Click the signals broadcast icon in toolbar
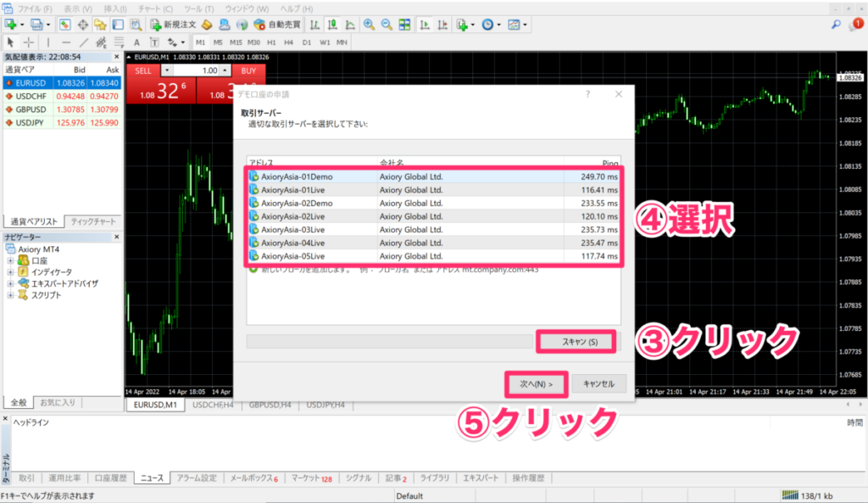The image size is (868, 503). pyautogui.click(x=242, y=25)
